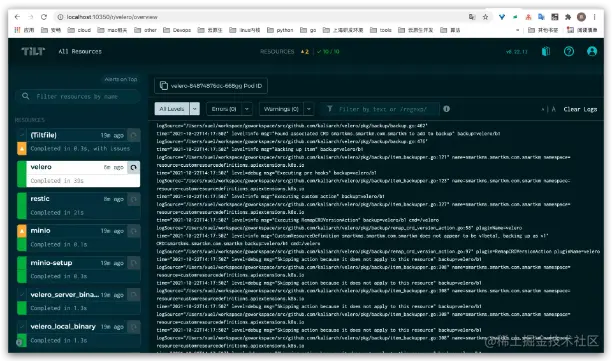Image resolution: width=612 pixels, height=361 pixels.
Task: Click the 2 warnings count in header
Action: [x=305, y=52]
